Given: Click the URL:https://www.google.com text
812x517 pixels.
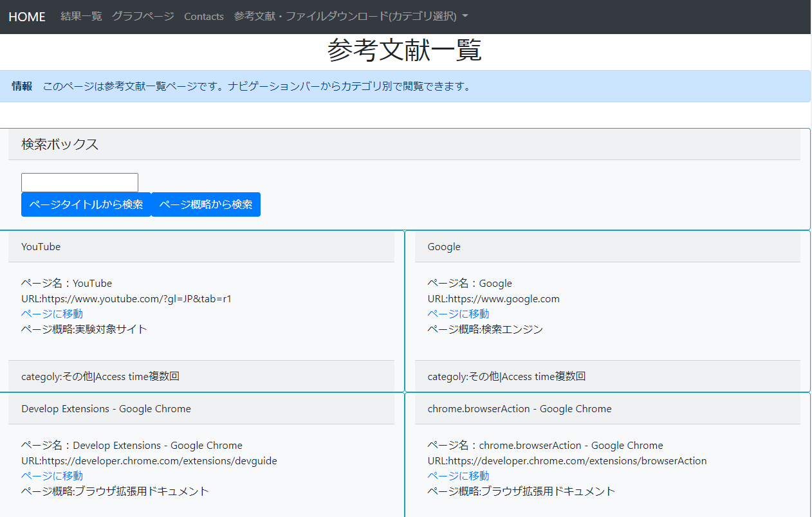Looking at the screenshot, I should pyautogui.click(x=494, y=298).
